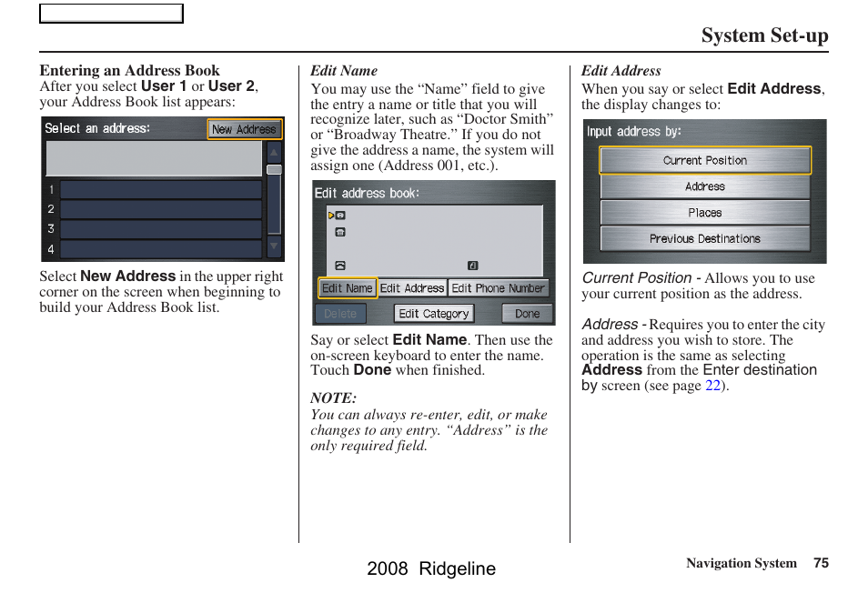Click the 'Edit Name' italic heading
The width and height of the screenshot is (868, 593).
coord(344,71)
